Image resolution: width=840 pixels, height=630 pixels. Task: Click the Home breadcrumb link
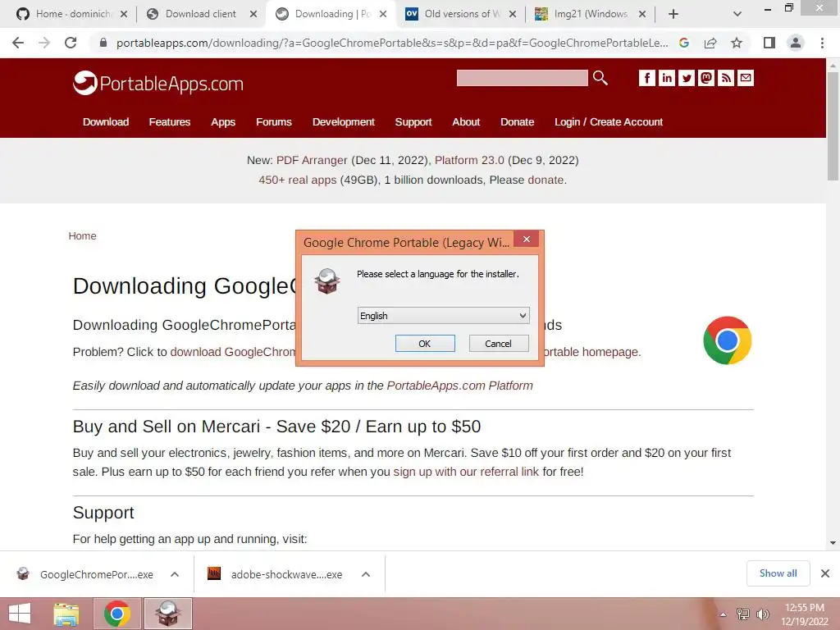83,236
